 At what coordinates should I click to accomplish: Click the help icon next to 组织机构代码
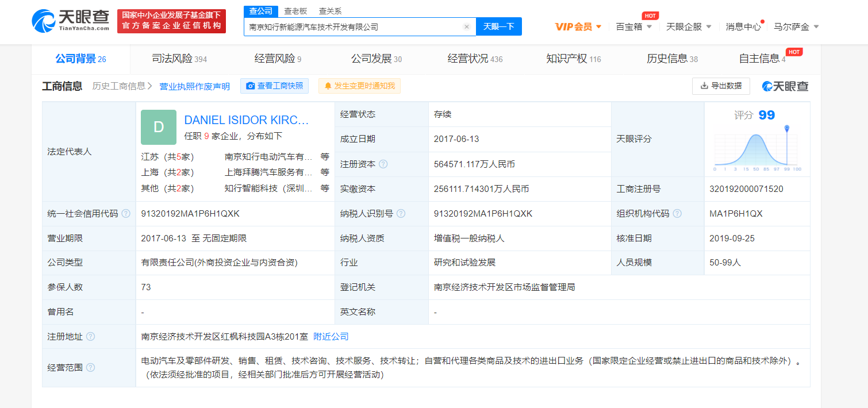(x=677, y=214)
